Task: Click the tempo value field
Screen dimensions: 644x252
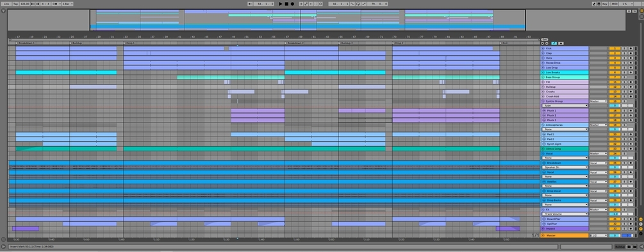Action: click(24, 4)
